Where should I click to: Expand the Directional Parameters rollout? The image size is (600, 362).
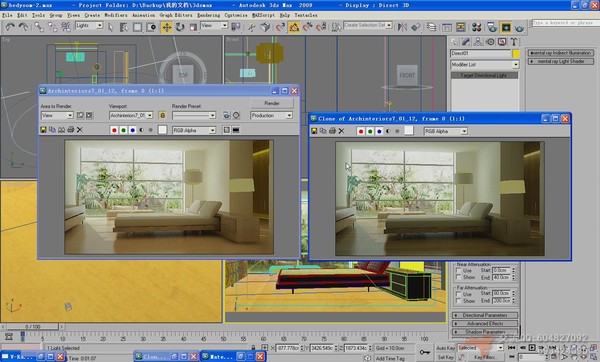click(x=485, y=315)
